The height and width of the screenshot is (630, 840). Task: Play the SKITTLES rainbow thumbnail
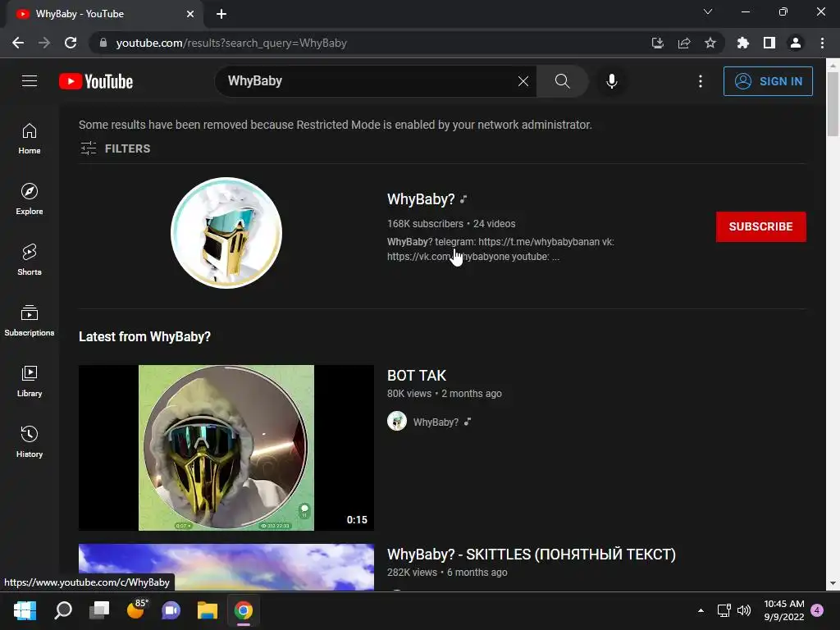click(226, 568)
